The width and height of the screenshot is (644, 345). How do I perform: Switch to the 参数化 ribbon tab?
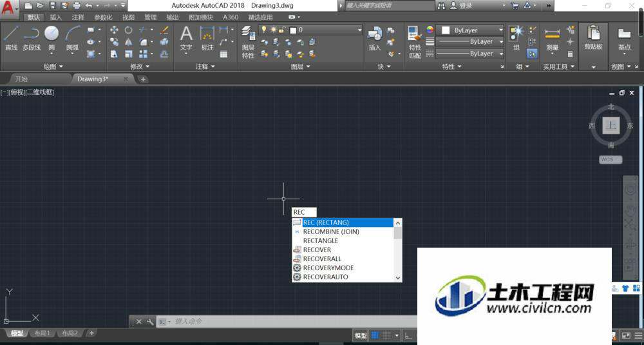click(x=103, y=17)
